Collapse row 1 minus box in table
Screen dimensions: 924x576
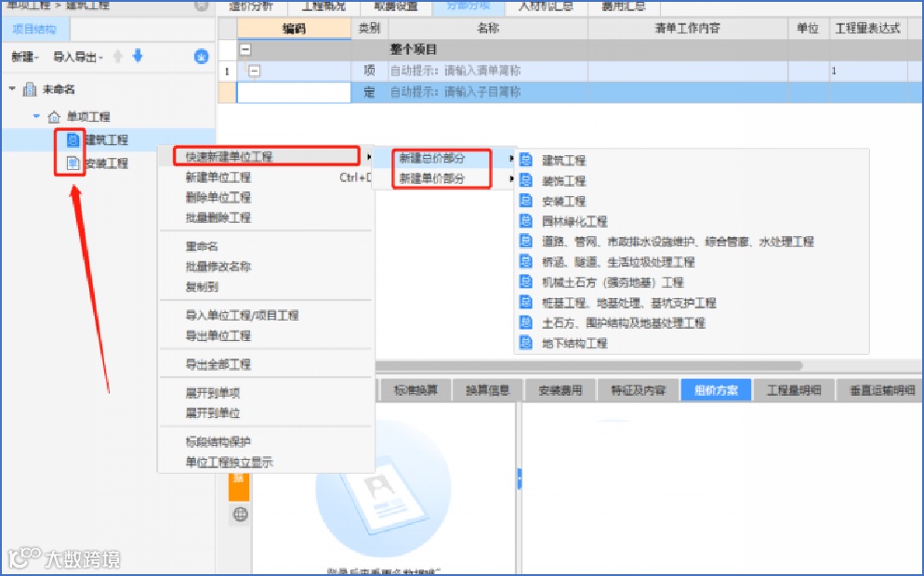[x=255, y=71]
